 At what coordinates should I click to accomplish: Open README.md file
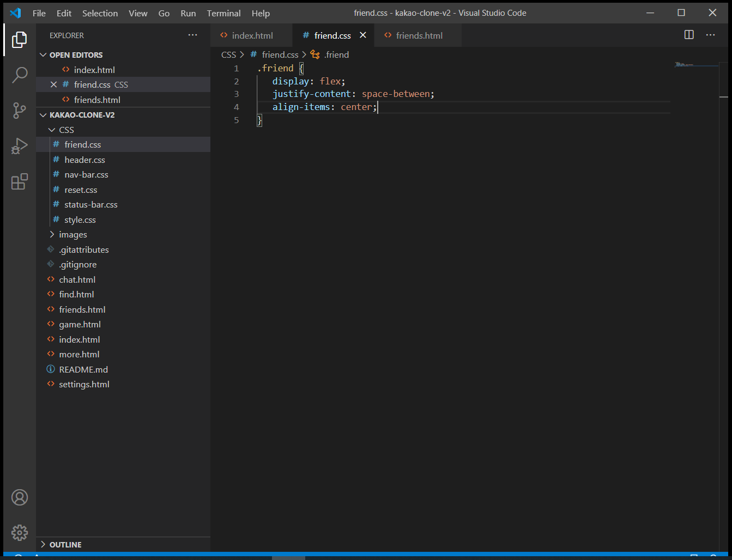[123, 369]
